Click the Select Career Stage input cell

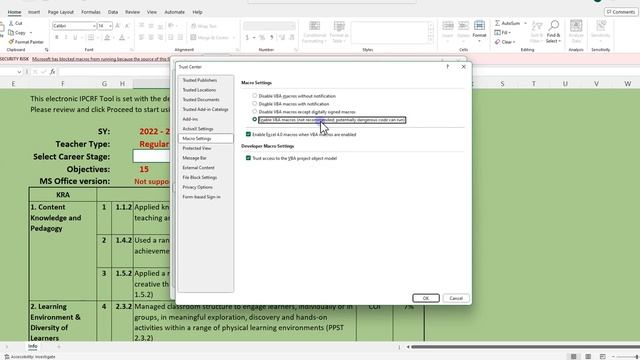[151, 156]
